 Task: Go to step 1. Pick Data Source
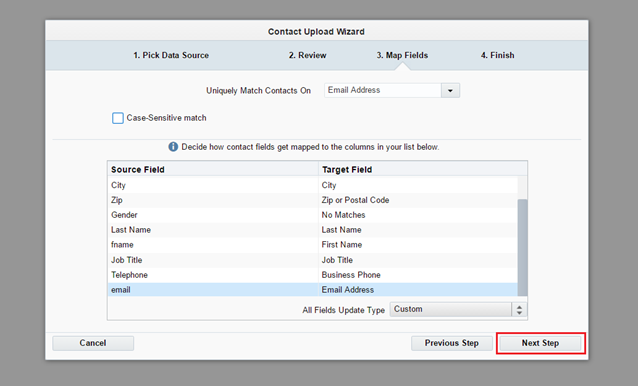click(171, 55)
